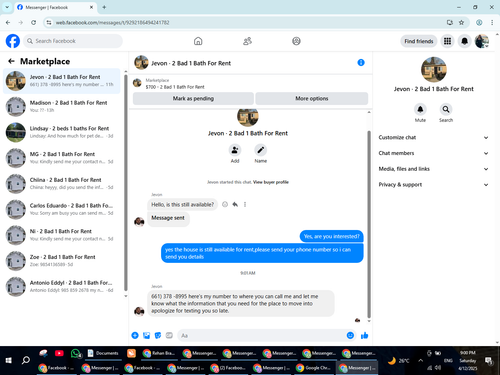The width and height of the screenshot is (500, 375).
Task: Click the large listing thumbnail in right panel
Action: (434, 69)
